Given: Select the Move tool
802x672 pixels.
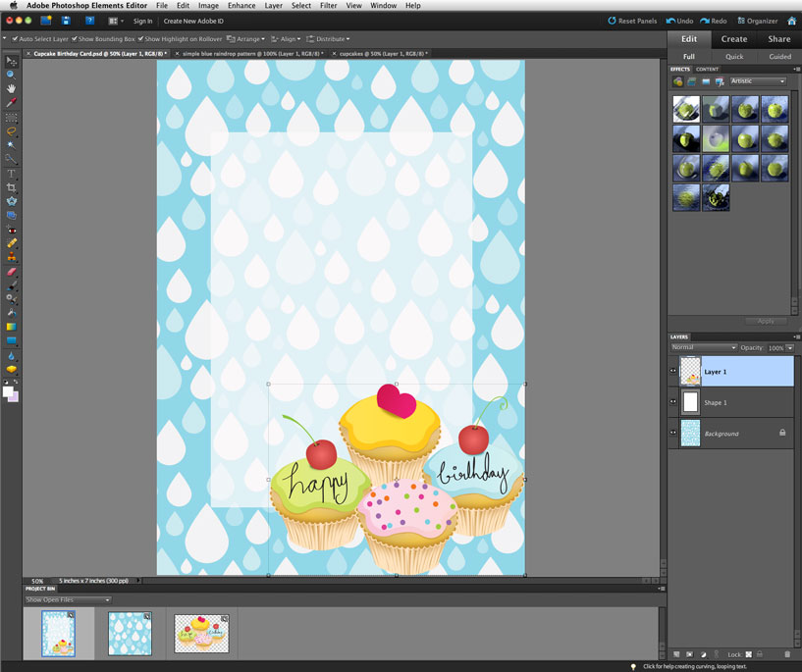Looking at the screenshot, I should point(11,61).
